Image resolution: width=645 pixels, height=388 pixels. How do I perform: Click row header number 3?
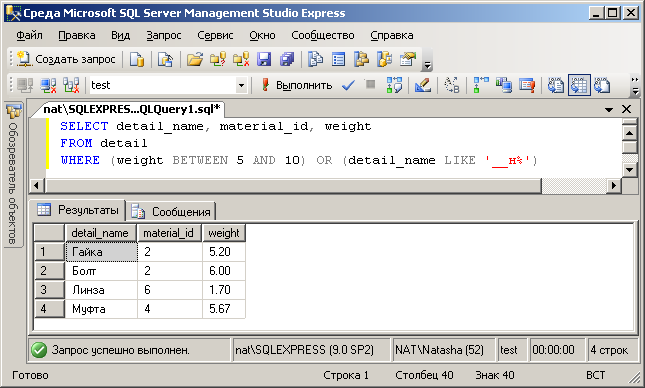pos(49,290)
